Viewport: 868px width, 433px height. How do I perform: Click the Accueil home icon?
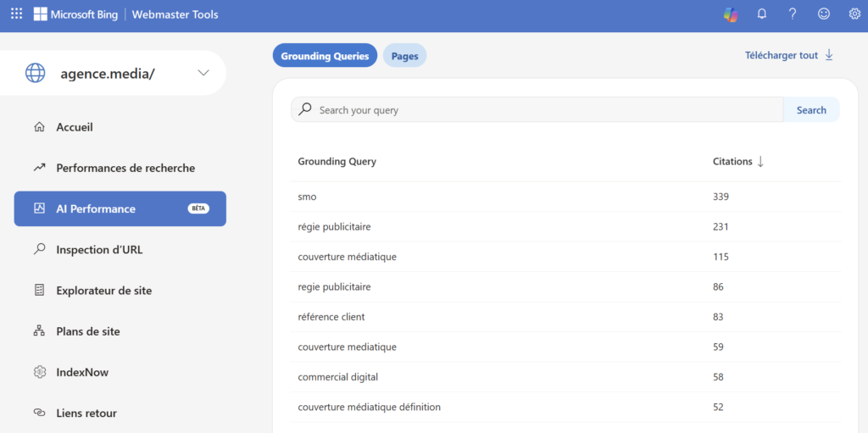click(x=39, y=127)
